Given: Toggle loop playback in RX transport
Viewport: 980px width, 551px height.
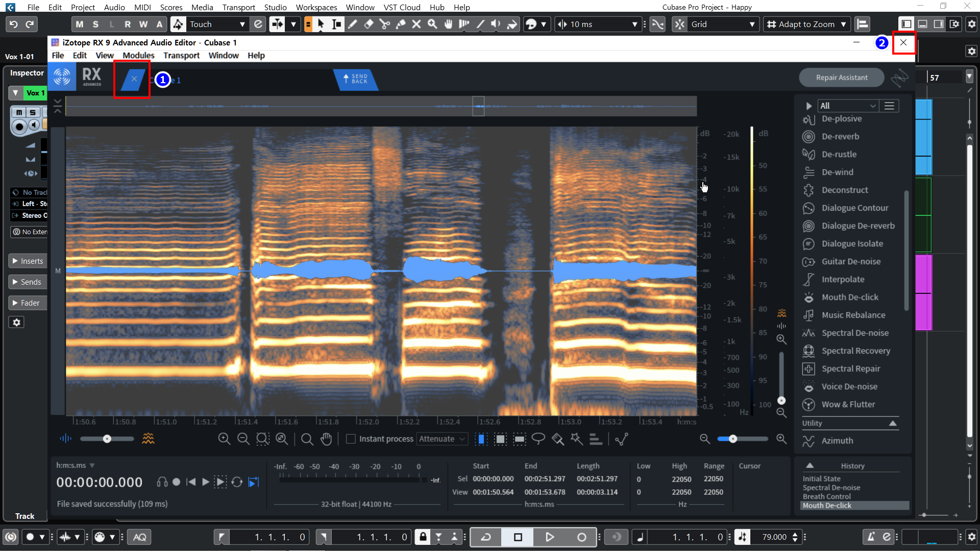Looking at the screenshot, I should pos(237,482).
